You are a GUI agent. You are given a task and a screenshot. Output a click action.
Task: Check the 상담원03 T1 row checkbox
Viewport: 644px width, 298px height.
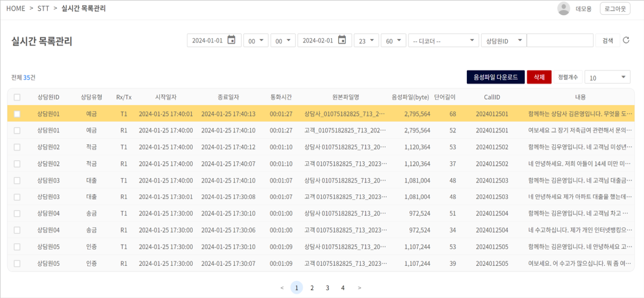coord(17,180)
